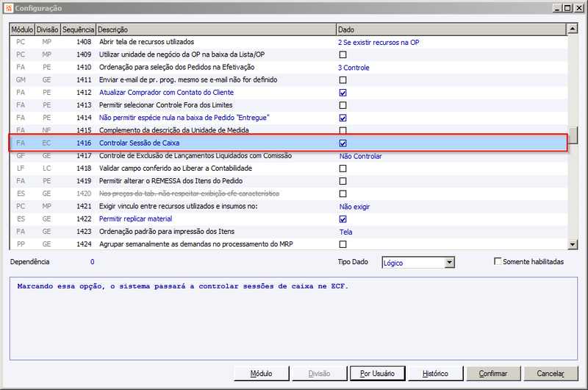Confirm changes with Confirmar button
This screenshot has width=588, height=390.
pyautogui.click(x=493, y=374)
